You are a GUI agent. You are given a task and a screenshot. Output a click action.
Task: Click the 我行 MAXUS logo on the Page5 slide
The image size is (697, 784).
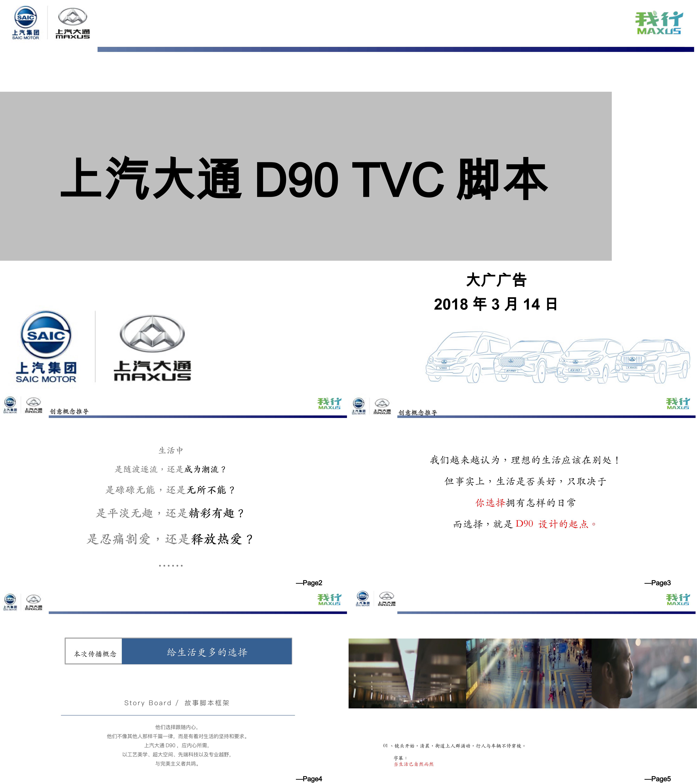[678, 599]
